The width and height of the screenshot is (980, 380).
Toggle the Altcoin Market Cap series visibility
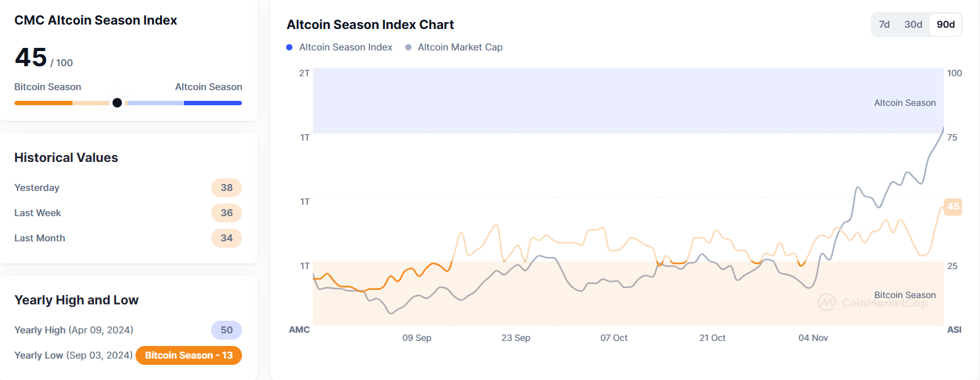(459, 47)
